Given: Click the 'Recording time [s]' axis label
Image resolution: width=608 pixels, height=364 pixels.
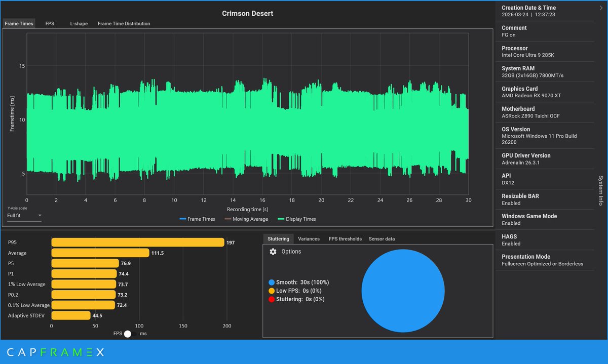Looking at the screenshot, I should click(x=247, y=209).
